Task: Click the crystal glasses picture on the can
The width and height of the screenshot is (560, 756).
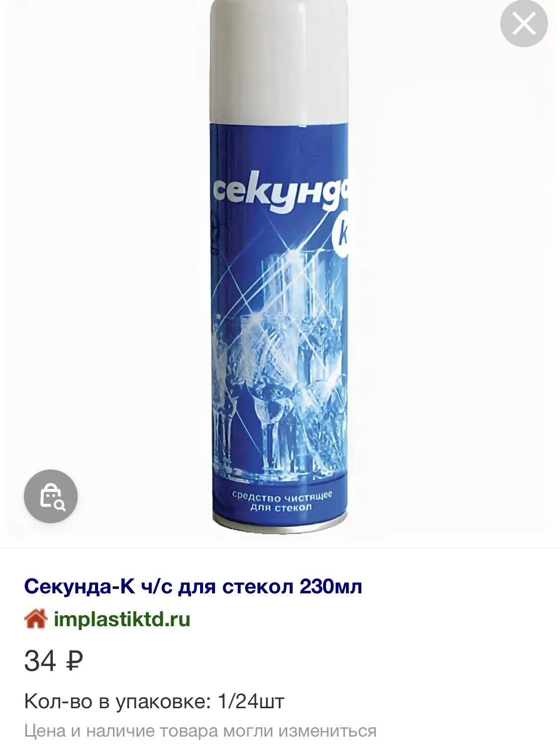Action: click(x=279, y=363)
